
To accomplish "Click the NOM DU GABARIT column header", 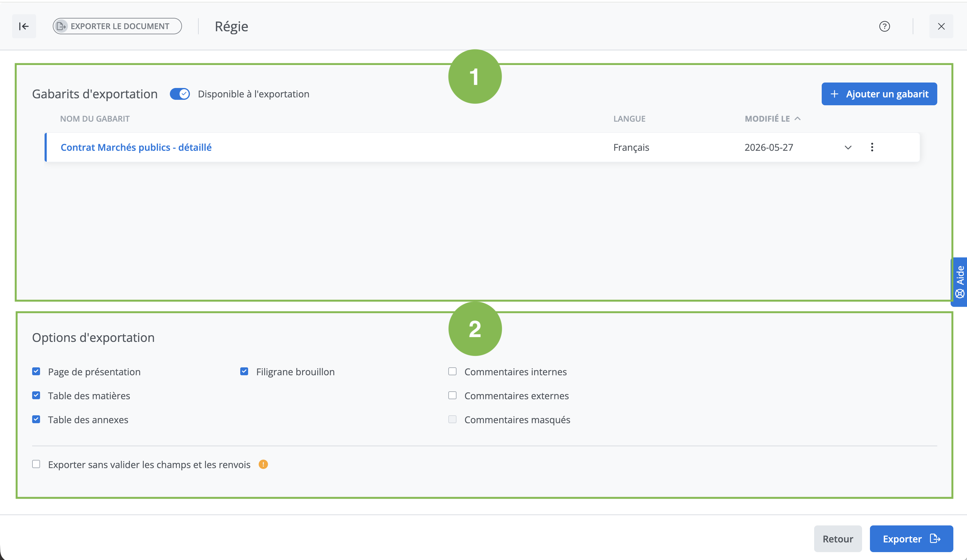I will click(x=95, y=119).
